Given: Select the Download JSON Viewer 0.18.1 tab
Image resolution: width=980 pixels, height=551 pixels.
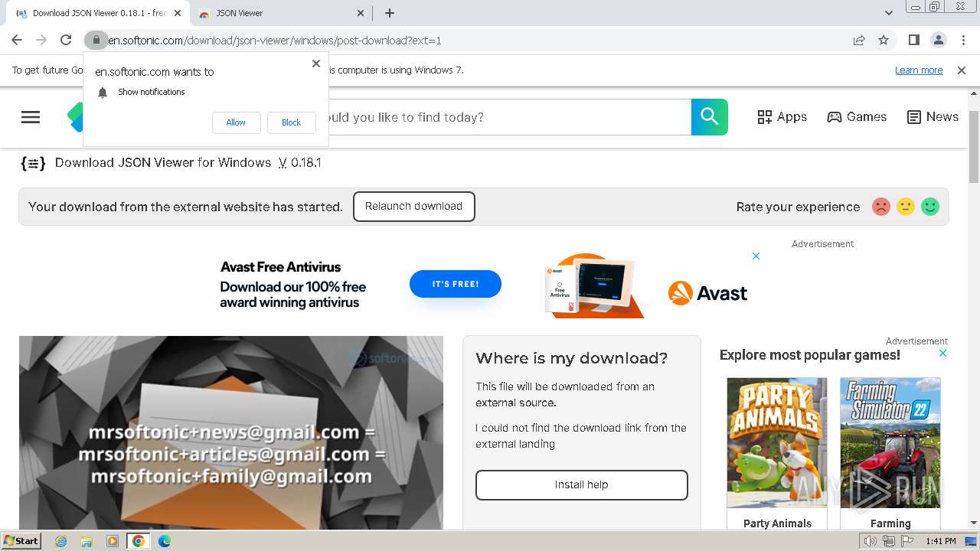Looking at the screenshot, I should point(97,13).
